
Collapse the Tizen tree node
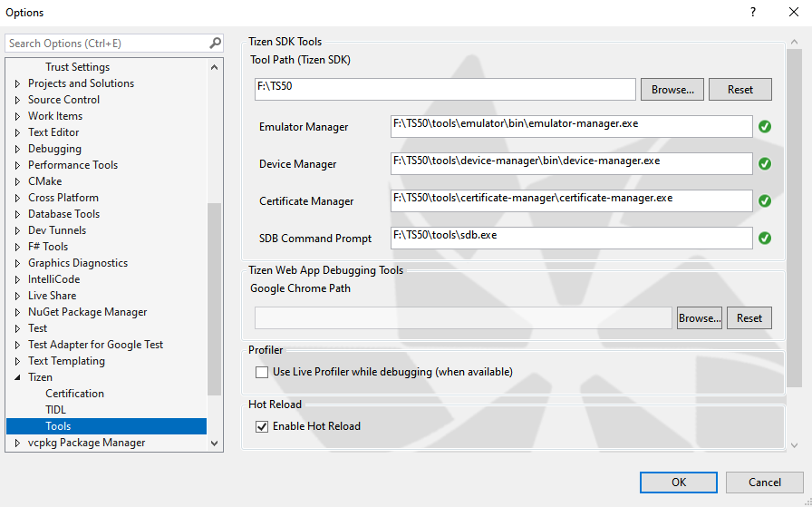[x=17, y=377]
